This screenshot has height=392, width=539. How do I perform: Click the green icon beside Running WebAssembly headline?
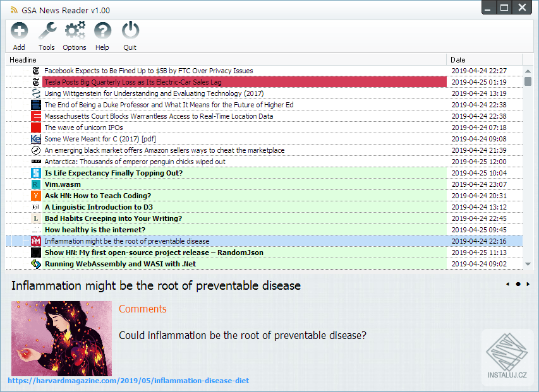tap(36, 264)
